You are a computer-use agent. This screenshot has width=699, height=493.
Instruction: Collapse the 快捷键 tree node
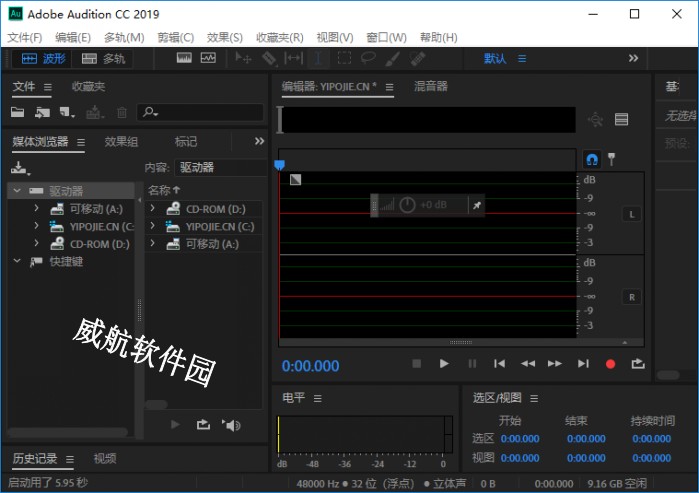(x=17, y=261)
